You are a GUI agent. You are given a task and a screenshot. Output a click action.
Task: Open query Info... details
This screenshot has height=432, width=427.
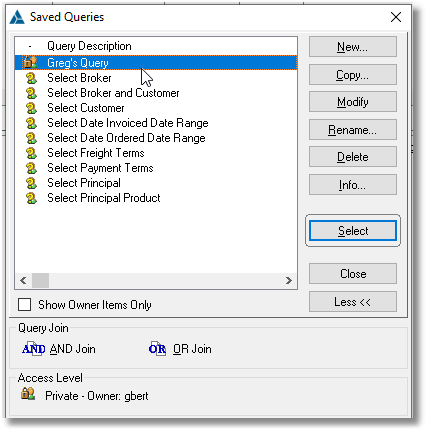click(353, 184)
